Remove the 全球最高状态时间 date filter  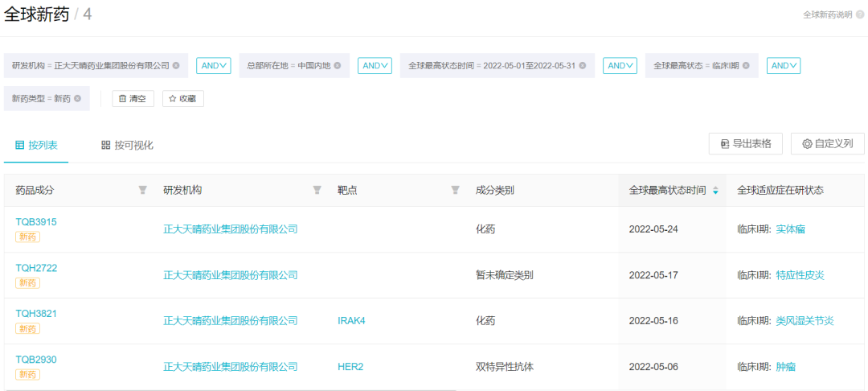tap(583, 66)
